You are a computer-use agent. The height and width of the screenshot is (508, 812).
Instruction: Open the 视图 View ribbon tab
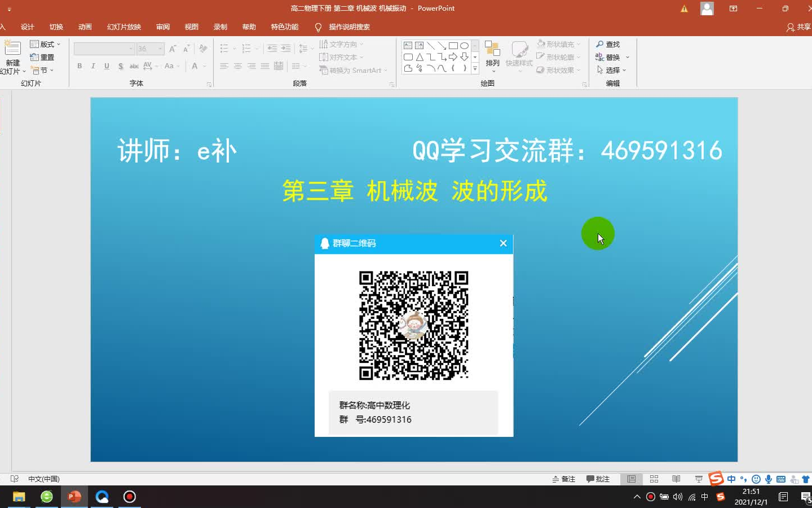click(192, 27)
